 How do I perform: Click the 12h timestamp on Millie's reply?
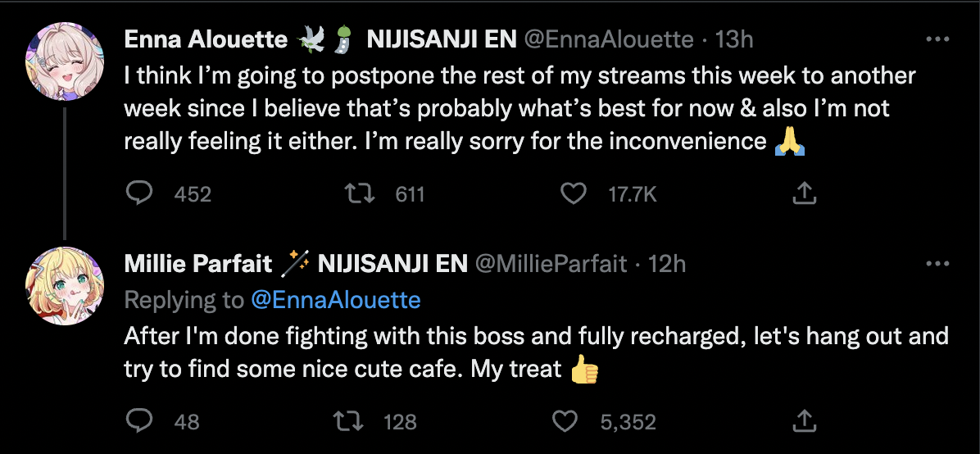pyautogui.click(x=667, y=264)
